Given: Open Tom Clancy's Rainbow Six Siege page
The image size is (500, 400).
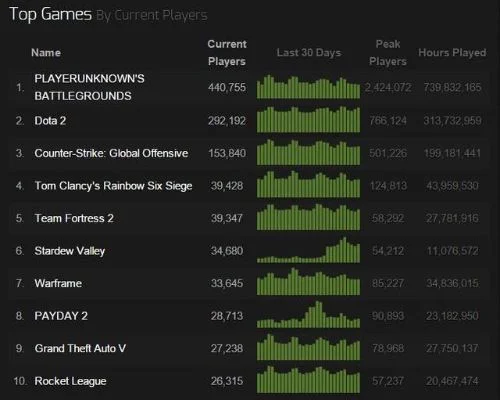Looking at the screenshot, I should click(113, 186).
